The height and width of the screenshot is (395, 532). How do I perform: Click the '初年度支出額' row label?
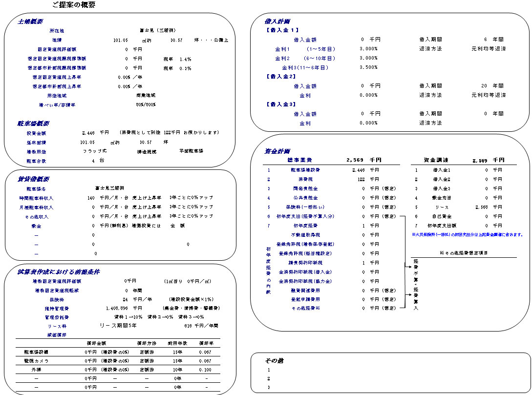pyautogui.click(x=442, y=226)
